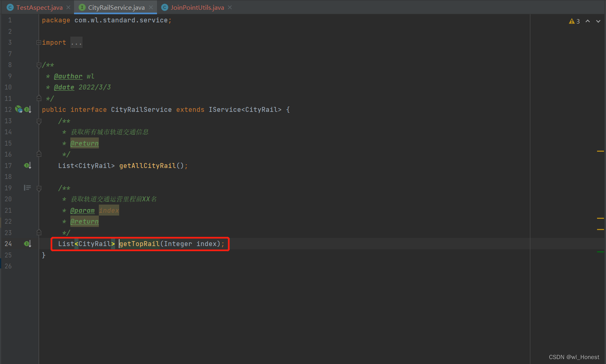Viewport: 606px width, 364px height.
Task: Click the Spring bean gutter icon on line 12
Action: click(x=18, y=109)
